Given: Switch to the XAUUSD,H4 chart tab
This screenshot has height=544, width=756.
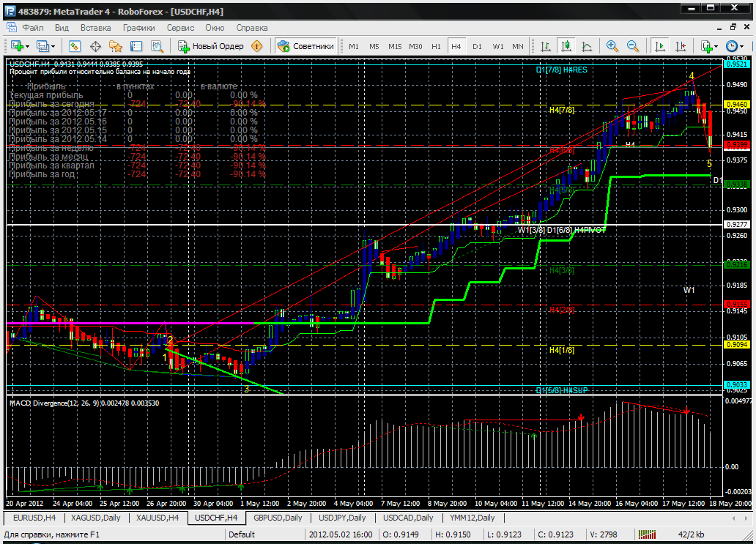Looking at the screenshot, I should click(x=157, y=518).
